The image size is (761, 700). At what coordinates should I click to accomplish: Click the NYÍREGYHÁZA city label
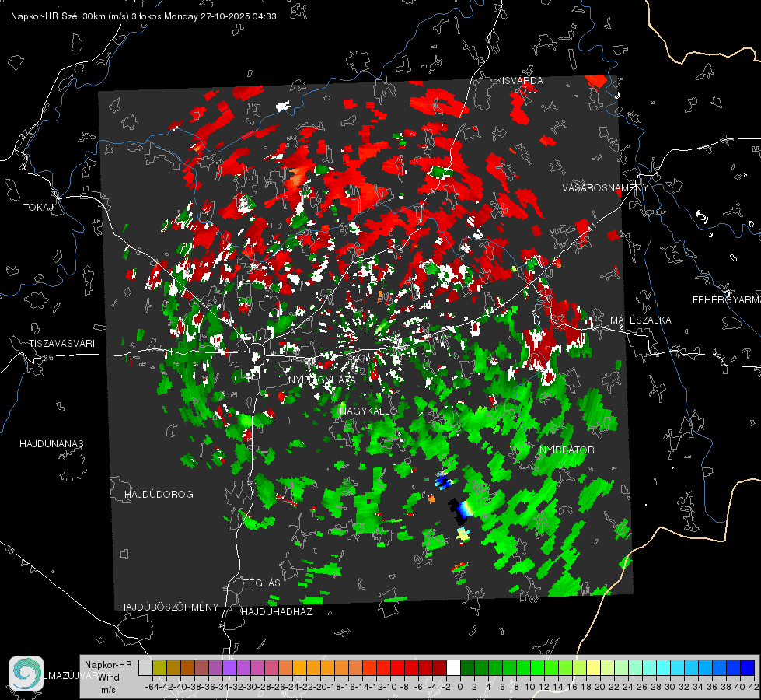point(322,380)
